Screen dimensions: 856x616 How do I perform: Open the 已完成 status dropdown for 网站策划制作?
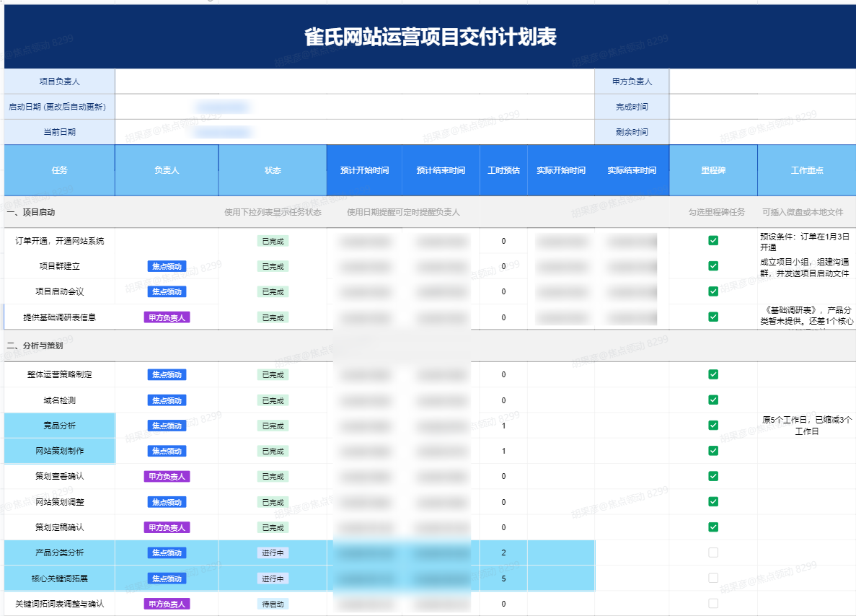point(271,451)
